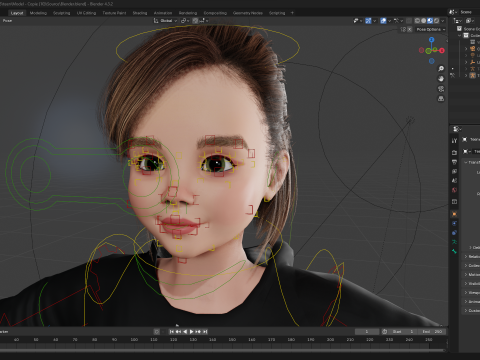This screenshot has height=360, width=480.
Task: Toggle viewport overlays display
Action: pyautogui.click(x=383, y=21)
